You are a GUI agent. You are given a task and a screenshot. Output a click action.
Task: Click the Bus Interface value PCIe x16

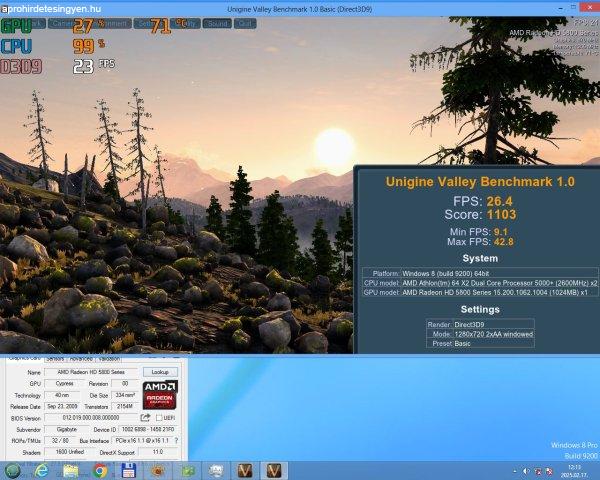142,441
